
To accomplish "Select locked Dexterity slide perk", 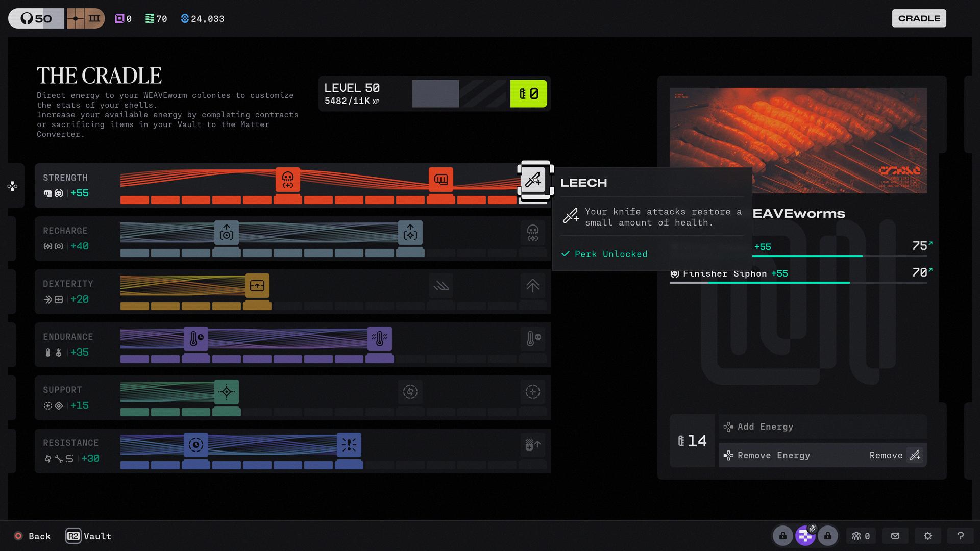I will pyautogui.click(x=441, y=286).
